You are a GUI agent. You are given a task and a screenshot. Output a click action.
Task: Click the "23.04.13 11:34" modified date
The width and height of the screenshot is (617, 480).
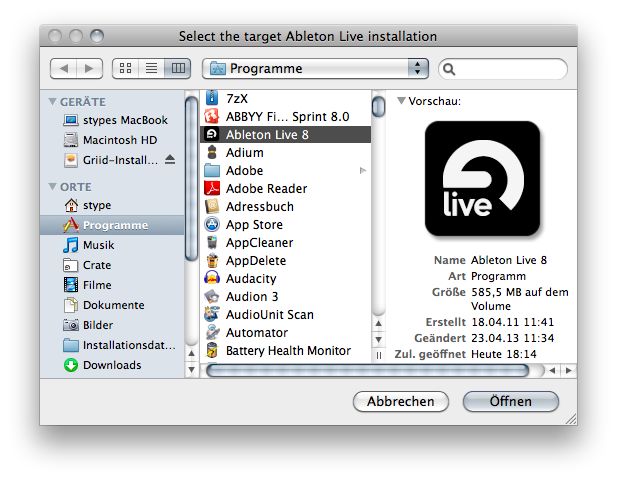coord(513,338)
